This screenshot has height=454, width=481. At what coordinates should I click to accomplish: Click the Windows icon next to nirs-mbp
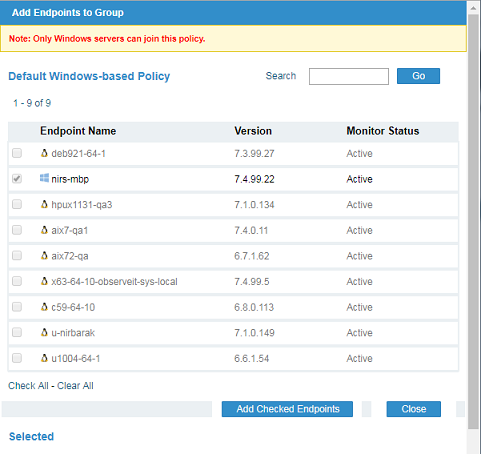click(44, 178)
